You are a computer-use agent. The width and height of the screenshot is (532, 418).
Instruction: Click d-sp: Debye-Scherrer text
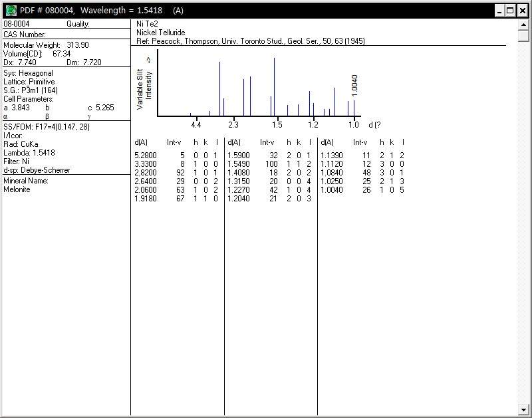pos(37,170)
